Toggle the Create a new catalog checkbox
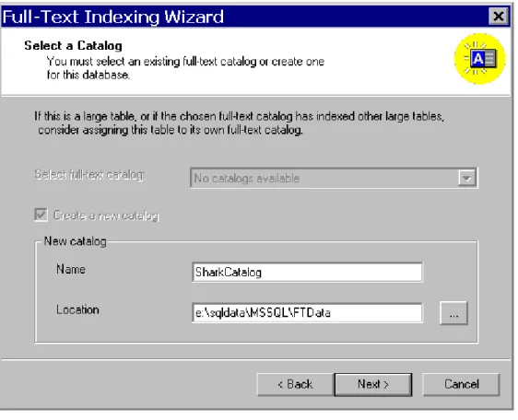The height and width of the screenshot is (420, 518). coord(41,215)
